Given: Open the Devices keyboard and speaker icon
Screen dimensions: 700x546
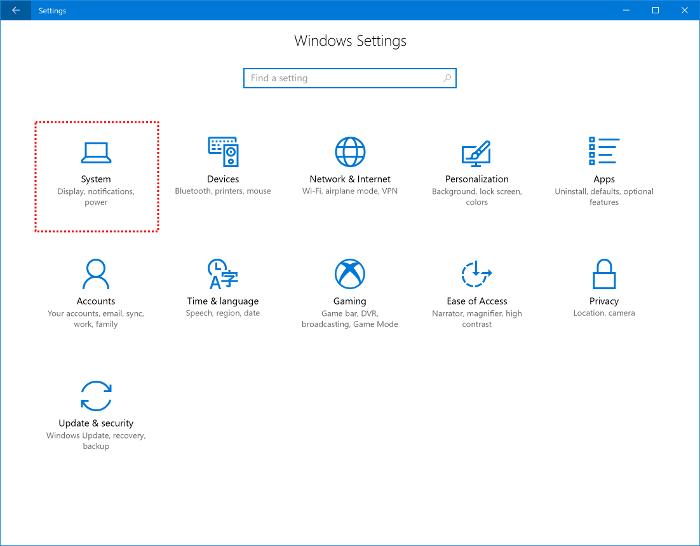Looking at the screenshot, I should coord(223,152).
